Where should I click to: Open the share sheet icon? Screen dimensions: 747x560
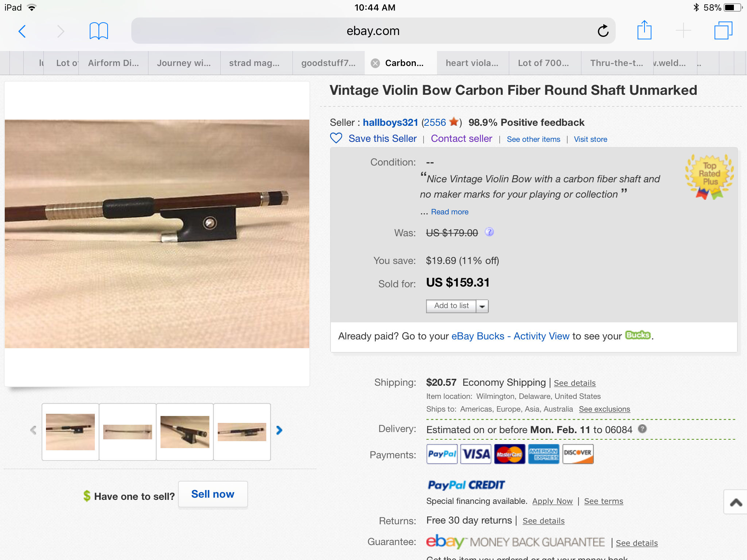point(644,30)
